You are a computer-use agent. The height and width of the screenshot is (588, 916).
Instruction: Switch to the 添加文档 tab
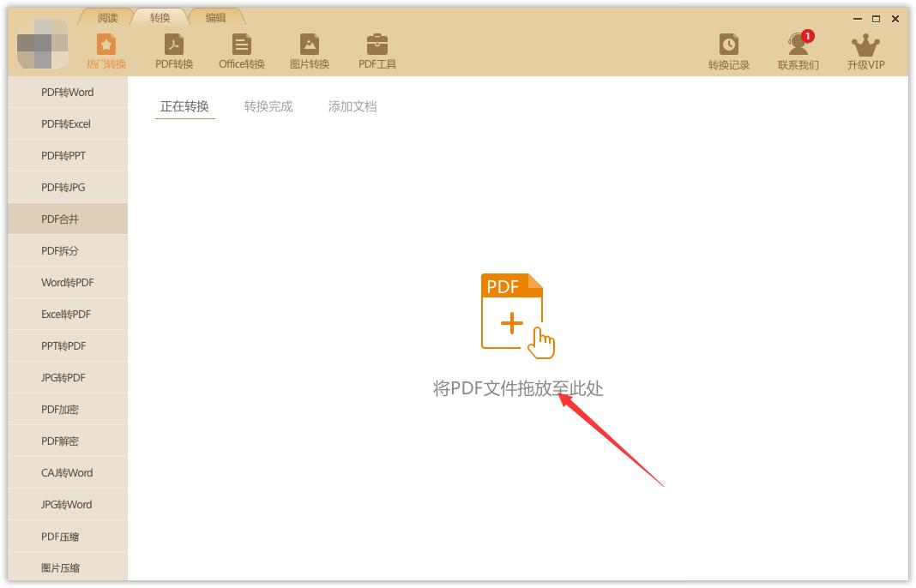pos(351,106)
